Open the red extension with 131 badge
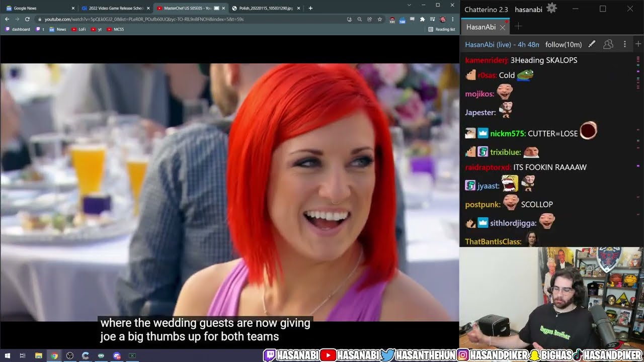This screenshot has height=362, width=644. [392, 20]
